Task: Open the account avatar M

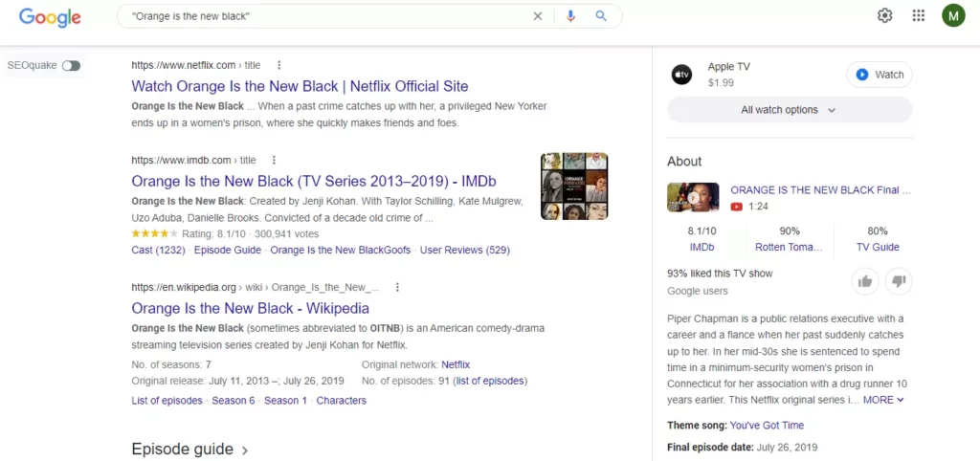Action: coord(953,15)
